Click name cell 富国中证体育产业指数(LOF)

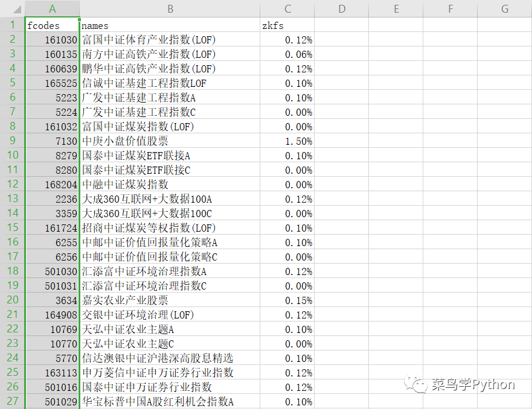[170, 40]
